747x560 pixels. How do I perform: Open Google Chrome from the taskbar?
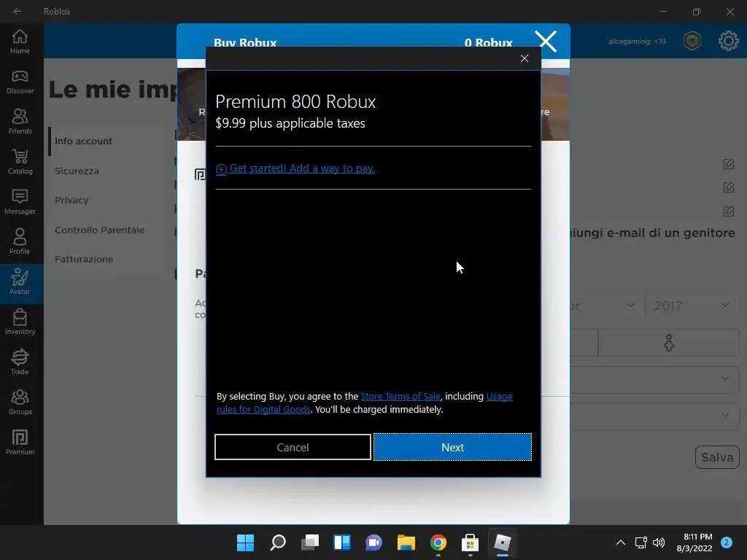click(438, 542)
